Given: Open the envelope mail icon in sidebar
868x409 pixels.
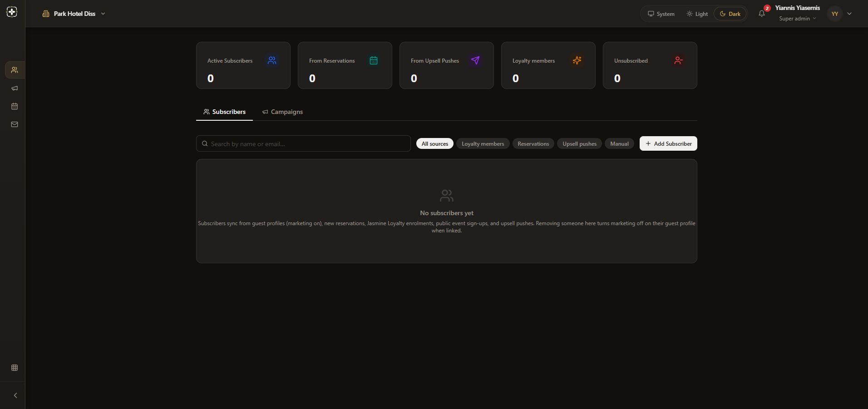Looking at the screenshot, I should coord(15,124).
